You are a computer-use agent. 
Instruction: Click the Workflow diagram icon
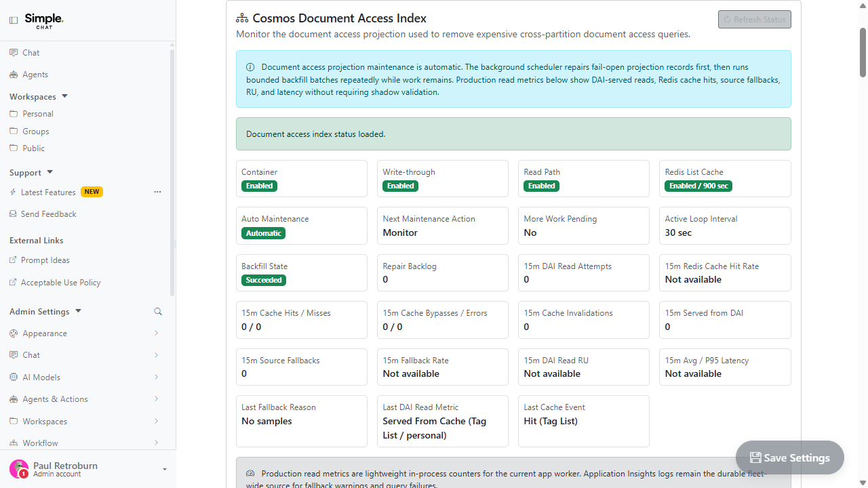point(14,443)
